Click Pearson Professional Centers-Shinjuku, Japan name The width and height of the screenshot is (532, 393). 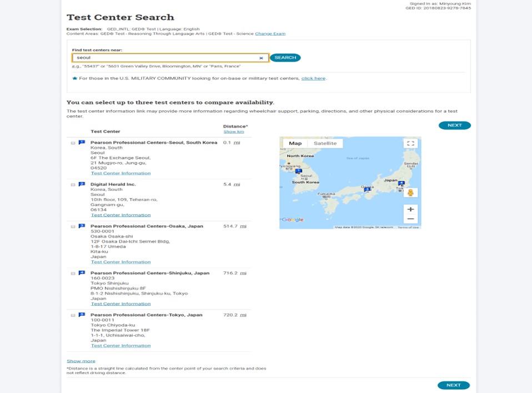pos(150,273)
